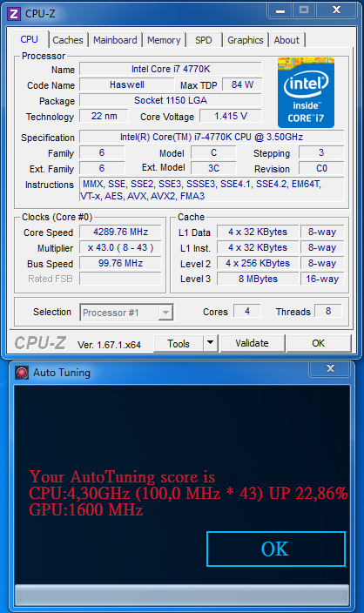Click the Name field Intel Core i7 4770K
This screenshot has width=364, height=613.
(171, 69)
